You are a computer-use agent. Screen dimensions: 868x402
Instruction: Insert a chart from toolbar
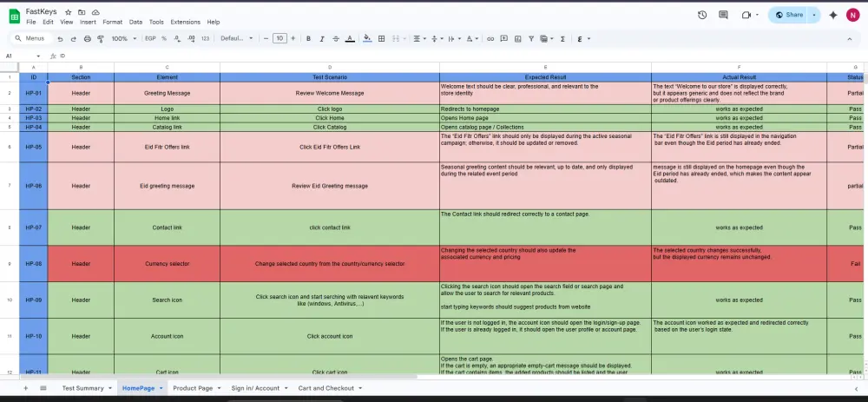coord(517,39)
